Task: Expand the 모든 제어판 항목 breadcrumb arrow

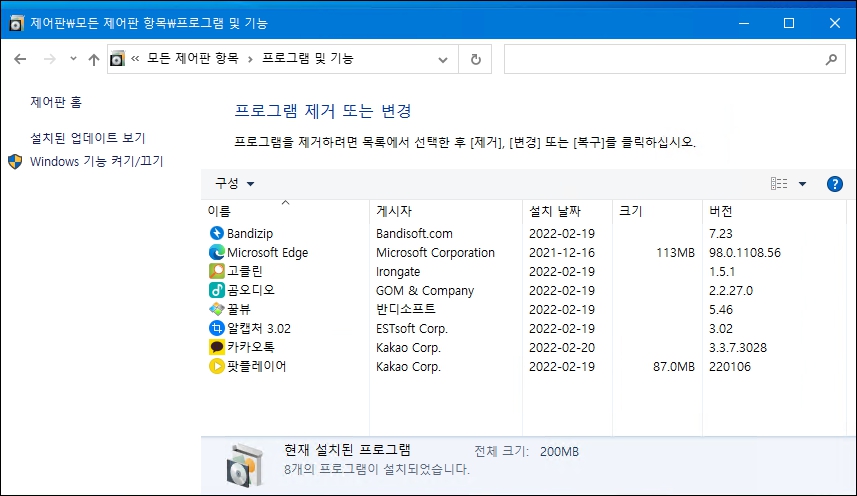Action: [250, 59]
